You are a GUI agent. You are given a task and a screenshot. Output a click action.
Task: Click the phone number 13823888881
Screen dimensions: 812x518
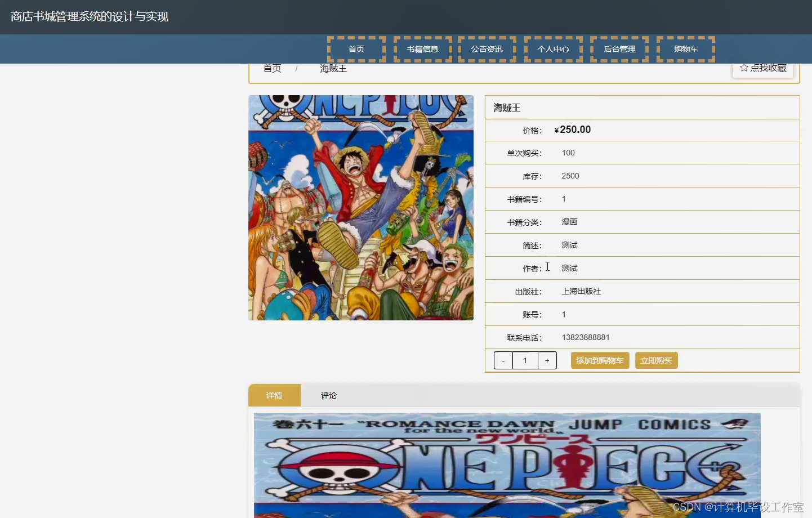[x=586, y=337]
